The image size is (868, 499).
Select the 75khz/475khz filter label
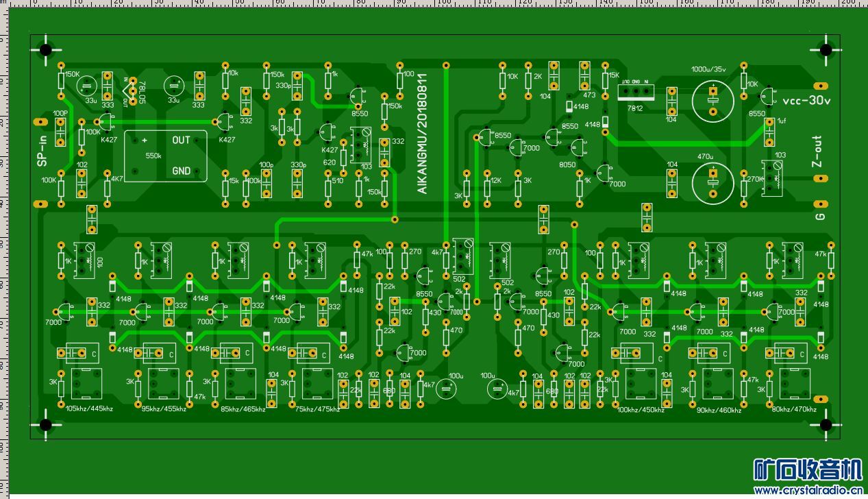[317, 409]
